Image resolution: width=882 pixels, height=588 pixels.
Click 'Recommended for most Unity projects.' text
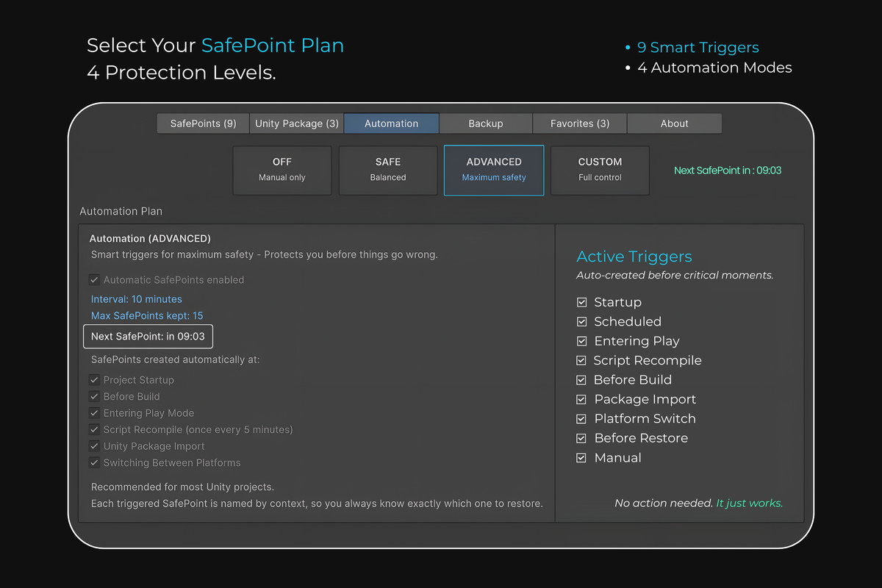[182, 487]
